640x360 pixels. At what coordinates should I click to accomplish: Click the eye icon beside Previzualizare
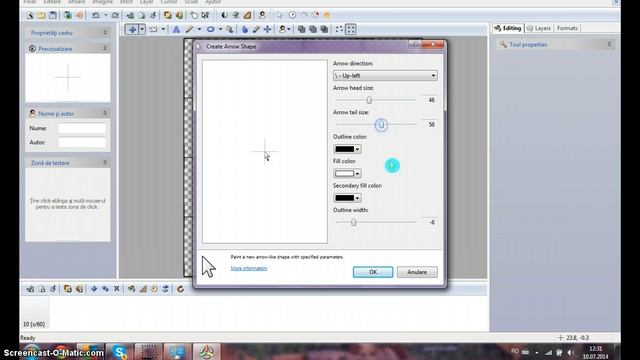coord(32,49)
